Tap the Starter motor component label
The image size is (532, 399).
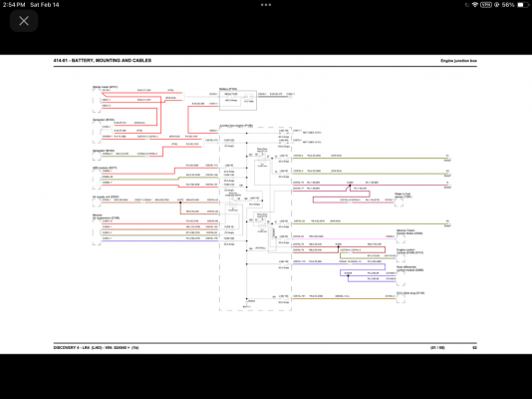click(106, 87)
